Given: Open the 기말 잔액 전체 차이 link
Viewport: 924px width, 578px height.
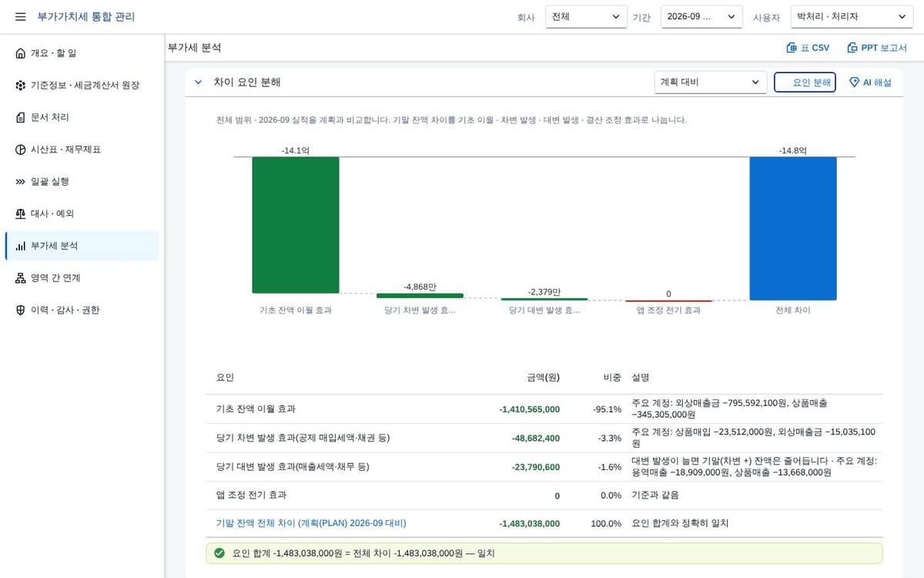Looking at the screenshot, I should 311,523.
